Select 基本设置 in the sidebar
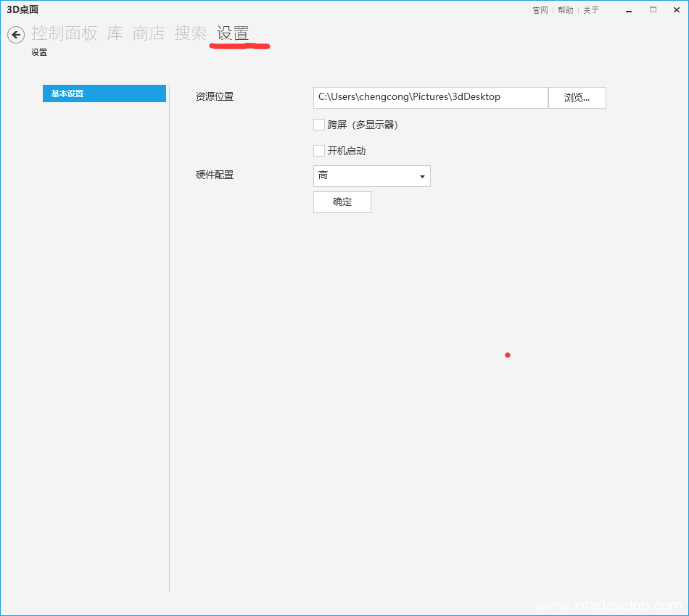Viewport: 689px width, 616px height. point(104,93)
